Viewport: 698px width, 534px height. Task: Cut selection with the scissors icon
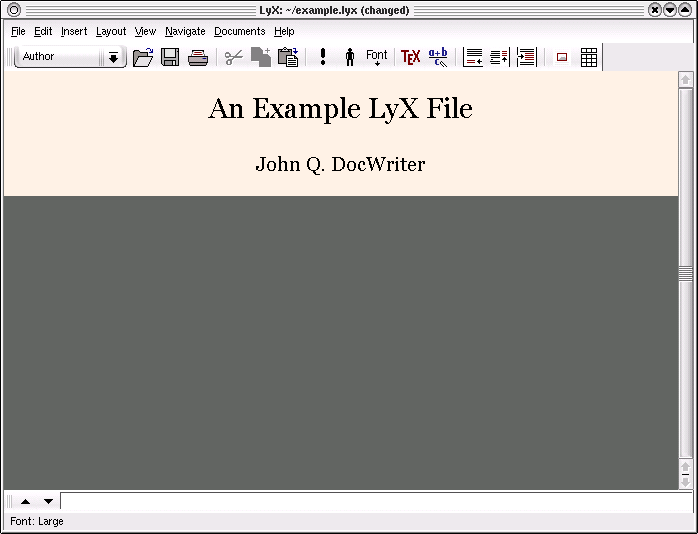click(233, 57)
